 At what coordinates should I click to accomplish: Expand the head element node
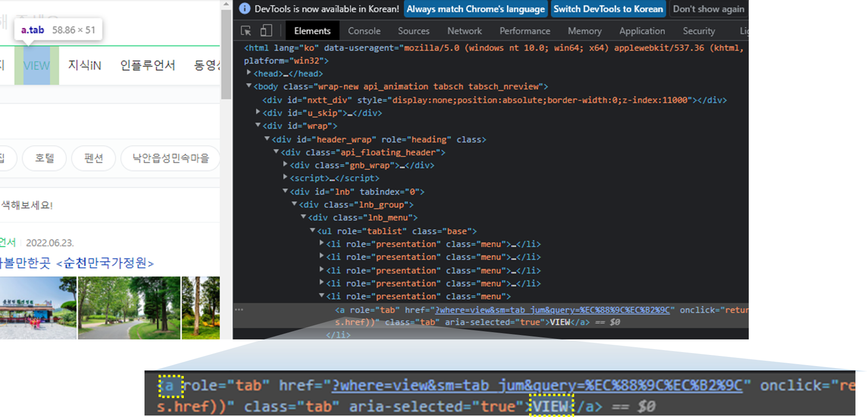click(x=249, y=72)
